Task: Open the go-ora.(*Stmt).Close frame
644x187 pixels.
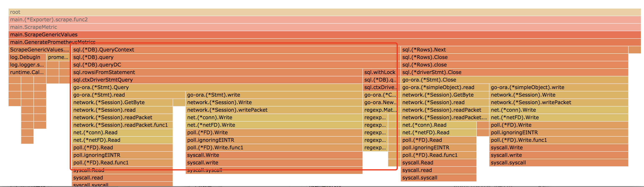Action: [x=514, y=80]
